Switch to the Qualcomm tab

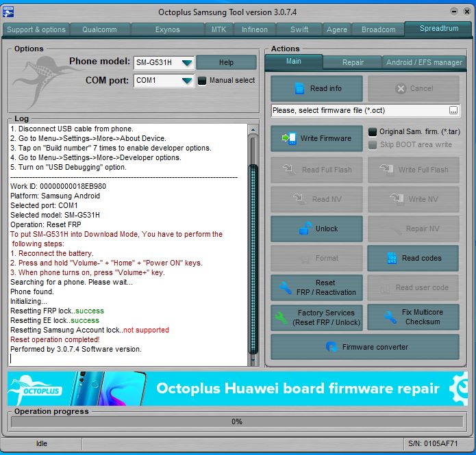coord(99,29)
